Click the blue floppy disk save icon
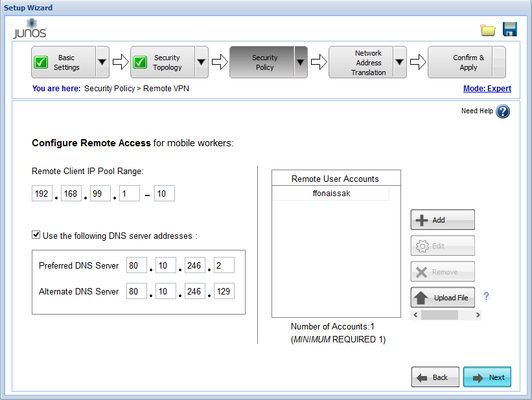Viewport: 532px width, 400px height. coord(509,29)
